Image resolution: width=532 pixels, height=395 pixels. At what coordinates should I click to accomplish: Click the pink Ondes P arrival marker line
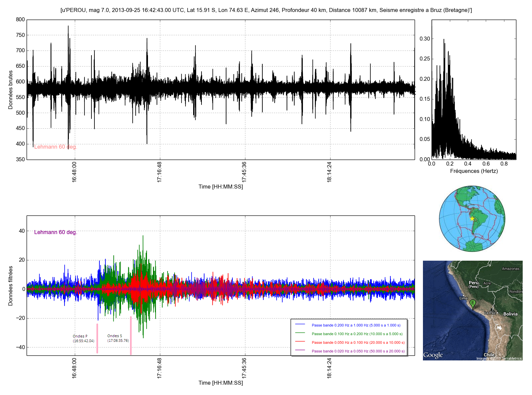click(97, 338)
